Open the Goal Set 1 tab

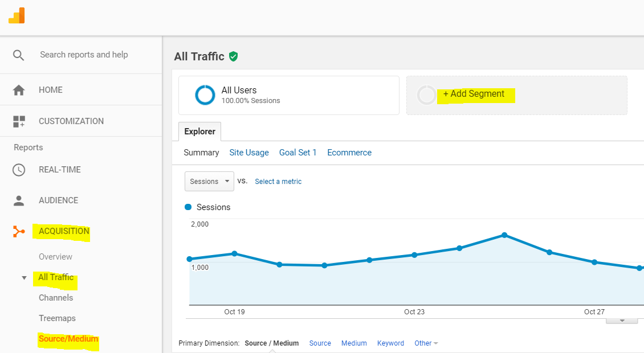(297, 153)
